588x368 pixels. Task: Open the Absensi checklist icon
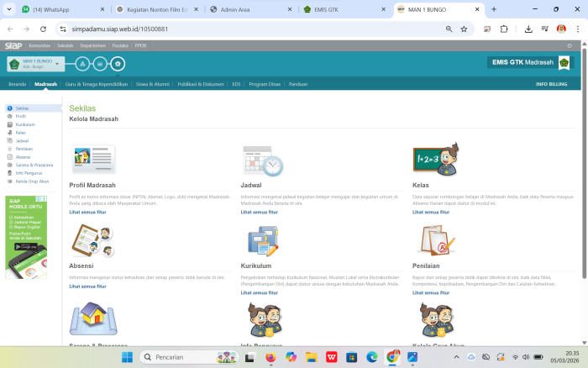pos(93,241)
